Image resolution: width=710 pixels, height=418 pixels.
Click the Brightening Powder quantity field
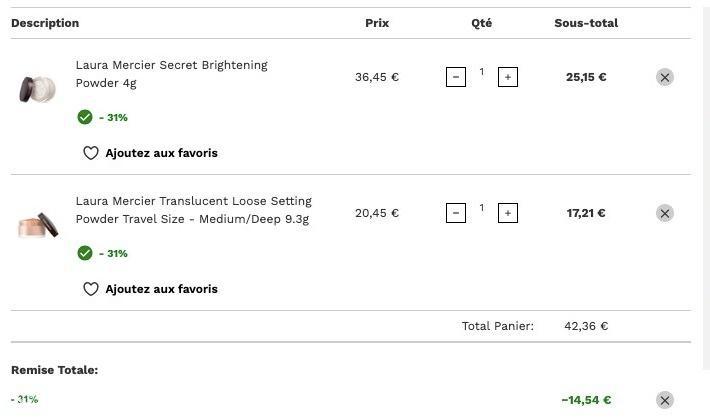tap(482, 72)
